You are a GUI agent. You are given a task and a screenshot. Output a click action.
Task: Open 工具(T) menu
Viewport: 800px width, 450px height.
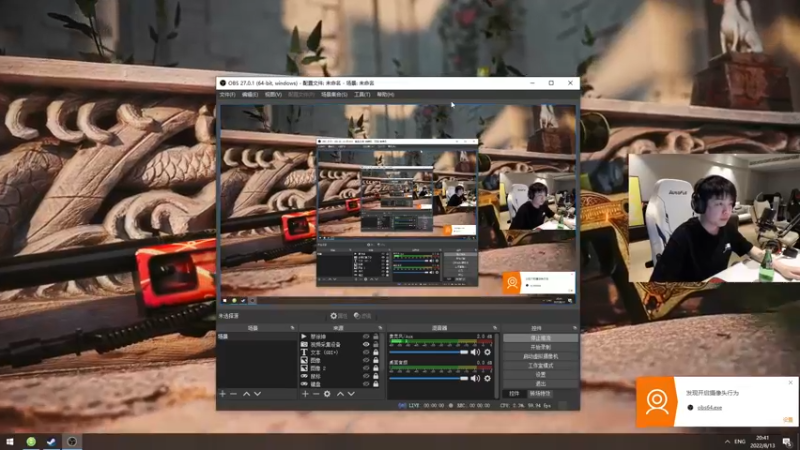[362, 95]
